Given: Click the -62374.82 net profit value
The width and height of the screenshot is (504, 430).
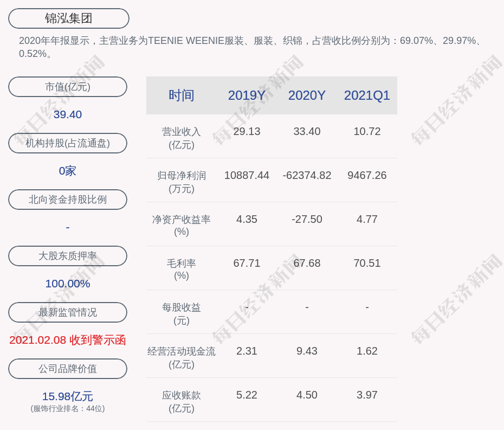Looking at the screenshot, I should tap(307, 176).
